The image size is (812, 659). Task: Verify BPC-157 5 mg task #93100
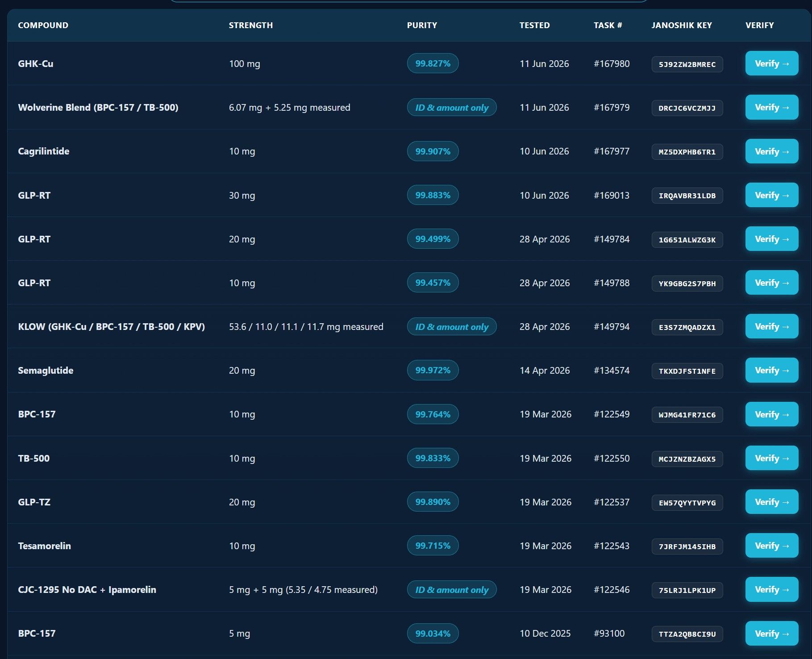pyautogui.click(x=771, y=634)
